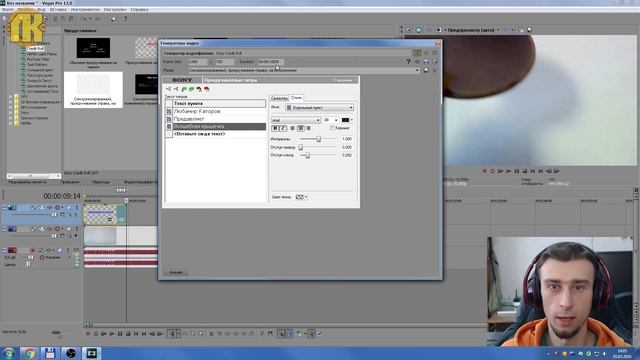
Task: Open the Справка menu
Action: 140,9
